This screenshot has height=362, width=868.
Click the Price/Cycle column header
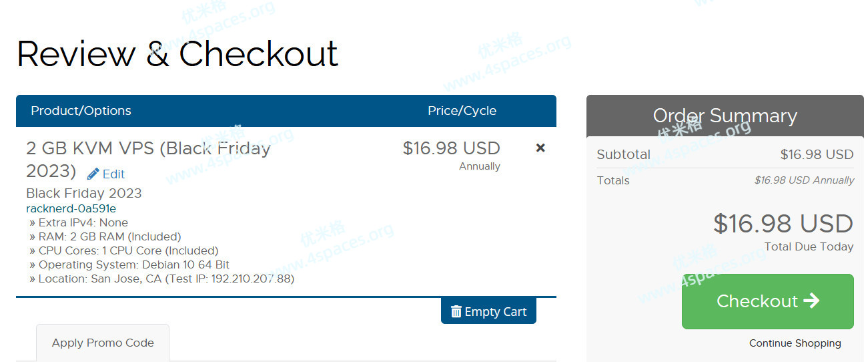click(x=462, y=111)
